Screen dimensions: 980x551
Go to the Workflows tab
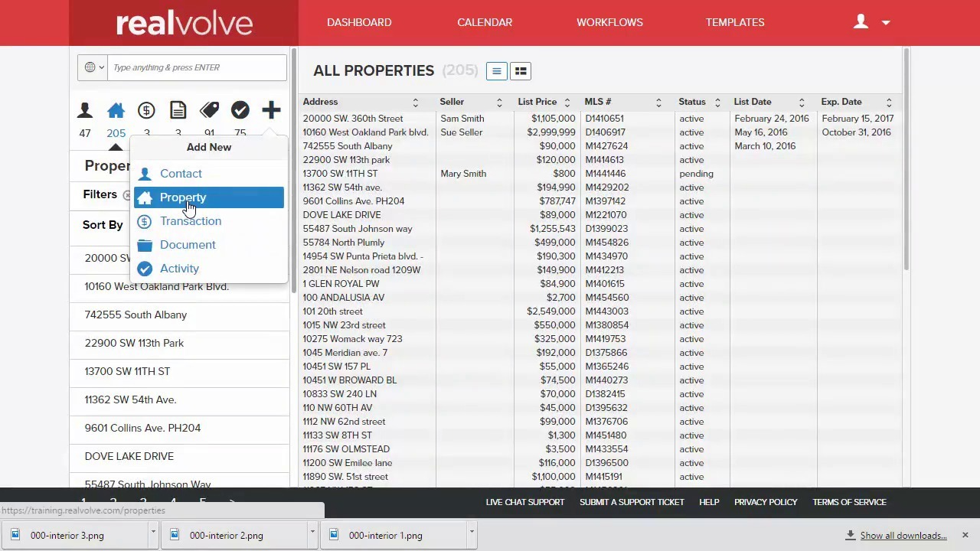pos(609,22)
